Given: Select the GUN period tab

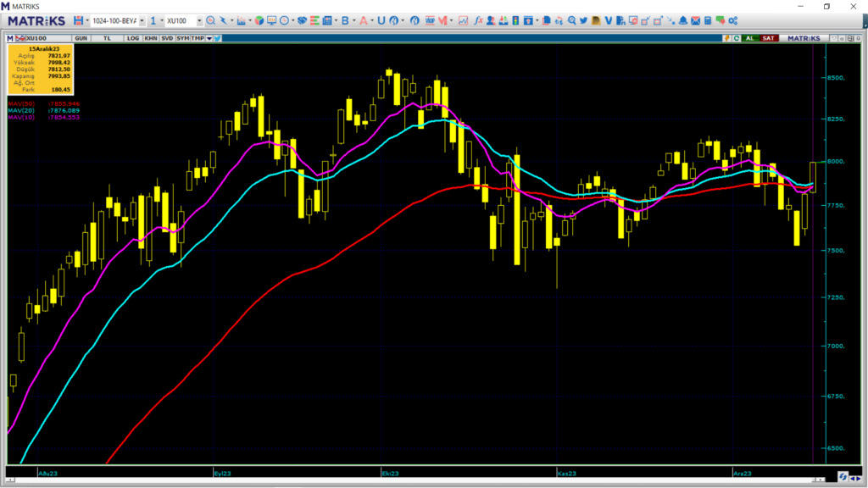Looking at the screenshot, I should click(x=81, y=38).
